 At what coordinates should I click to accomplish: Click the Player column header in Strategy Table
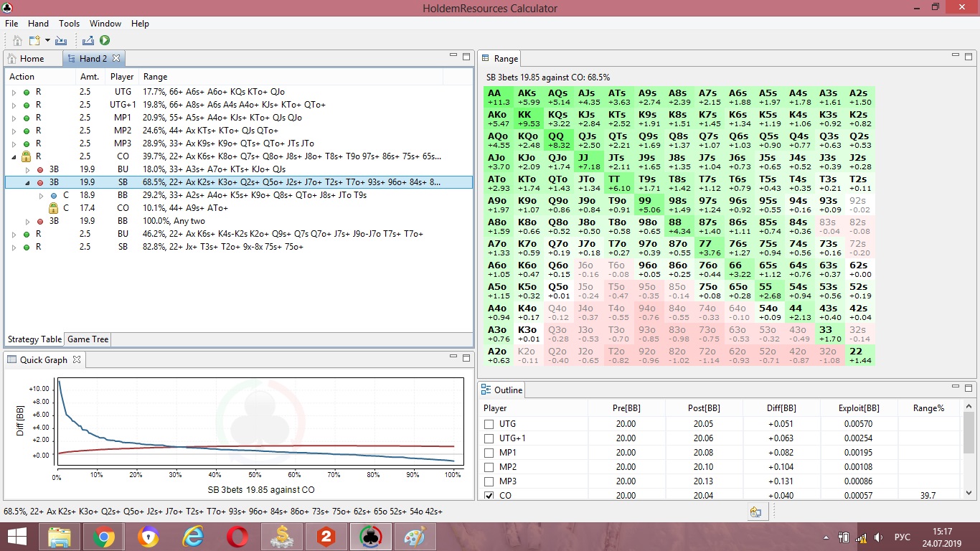point(122,77)
